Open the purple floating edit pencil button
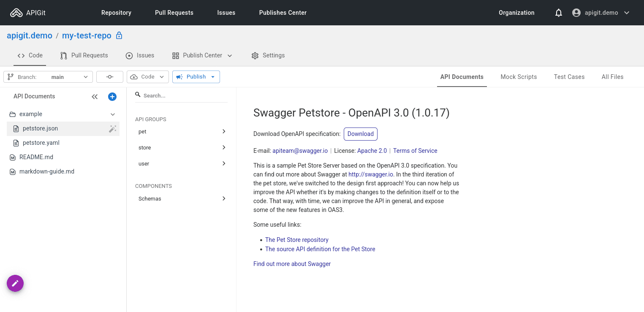Screen dimensions: 644x312 (x=15, y=283)
